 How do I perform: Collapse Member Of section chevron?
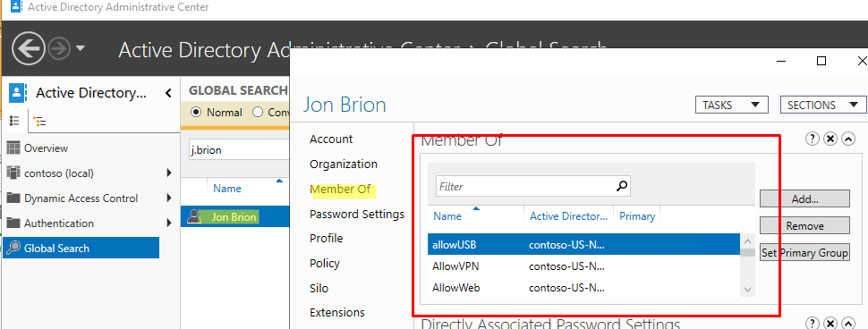coord(848,139)
